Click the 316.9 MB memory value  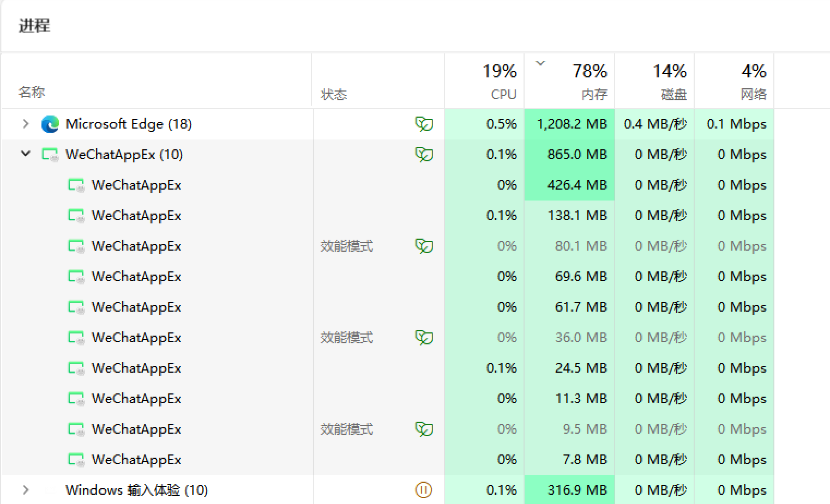click(577, 490)
